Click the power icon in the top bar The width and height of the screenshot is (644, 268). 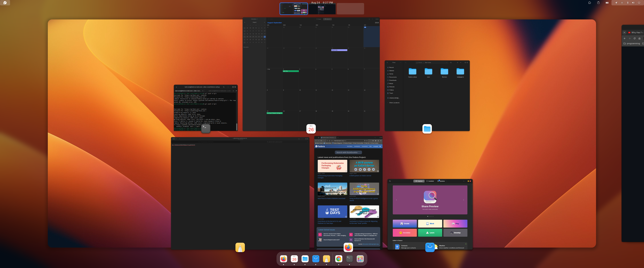[639, 3]
